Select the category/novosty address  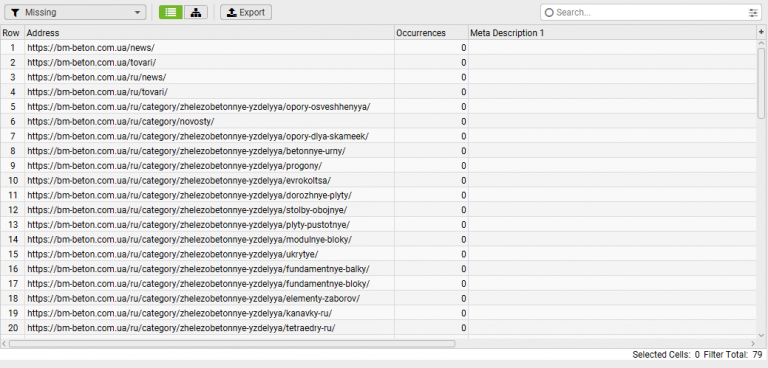pyautogui.click(x=120, y=121)
